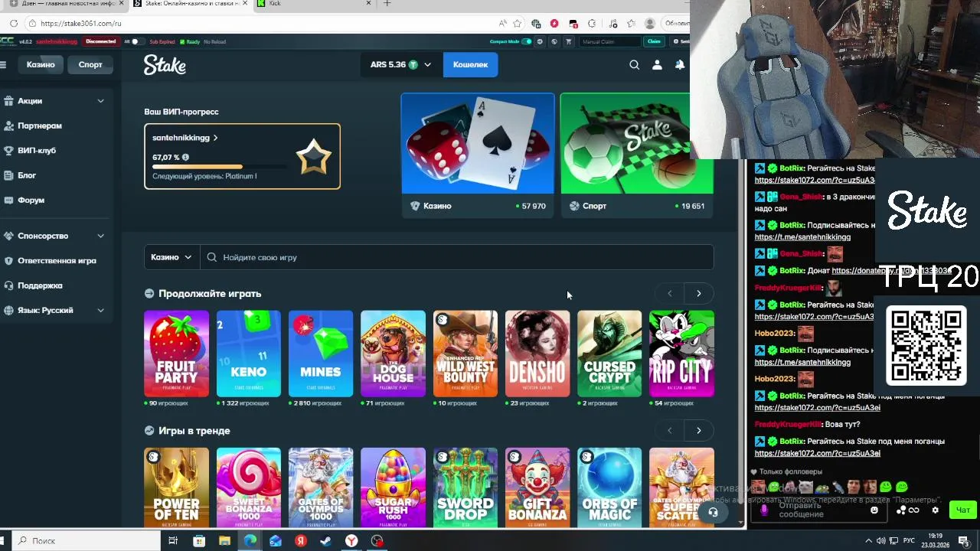Screen dimensions: 980x551
Task: Open the Казино category dropdown by search
Action: pos(171,257)
